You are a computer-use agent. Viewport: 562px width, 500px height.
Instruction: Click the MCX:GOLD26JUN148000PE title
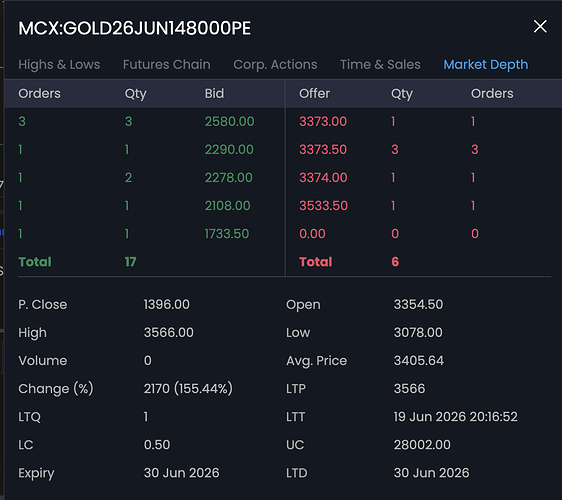(135, 28)
